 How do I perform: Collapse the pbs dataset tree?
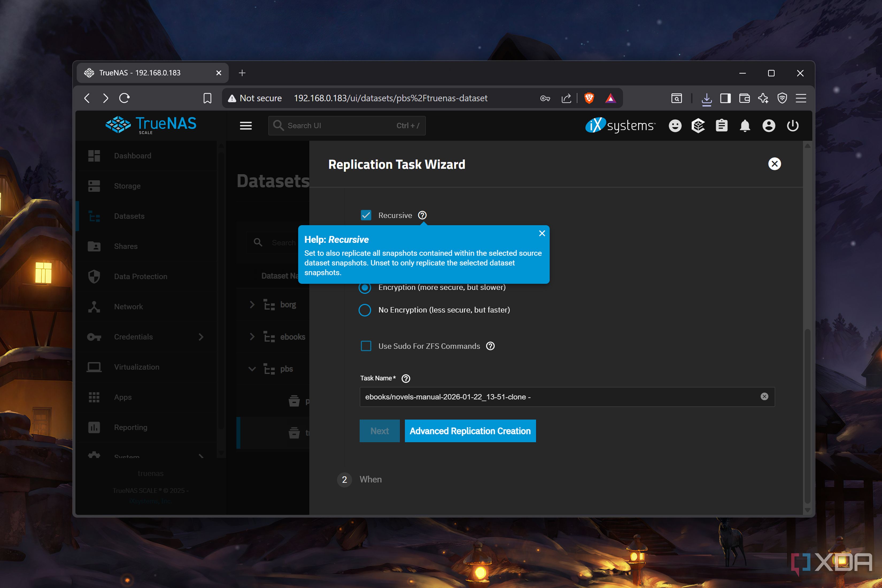[252, 369]
